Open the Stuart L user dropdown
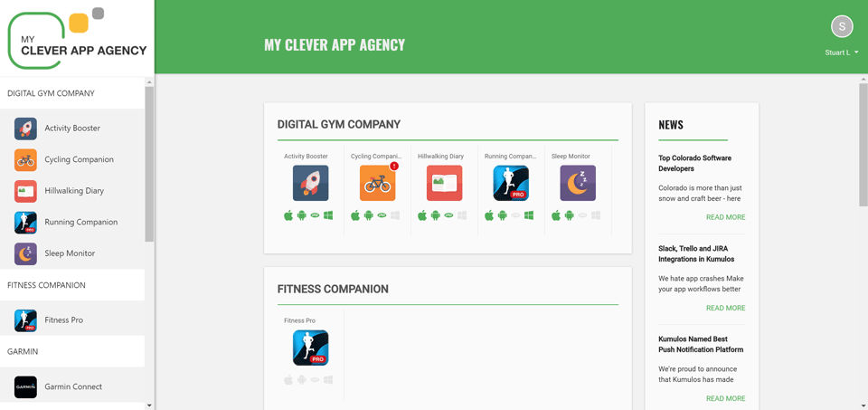Viewport: 868px width, 410px height. pos(842,52)
